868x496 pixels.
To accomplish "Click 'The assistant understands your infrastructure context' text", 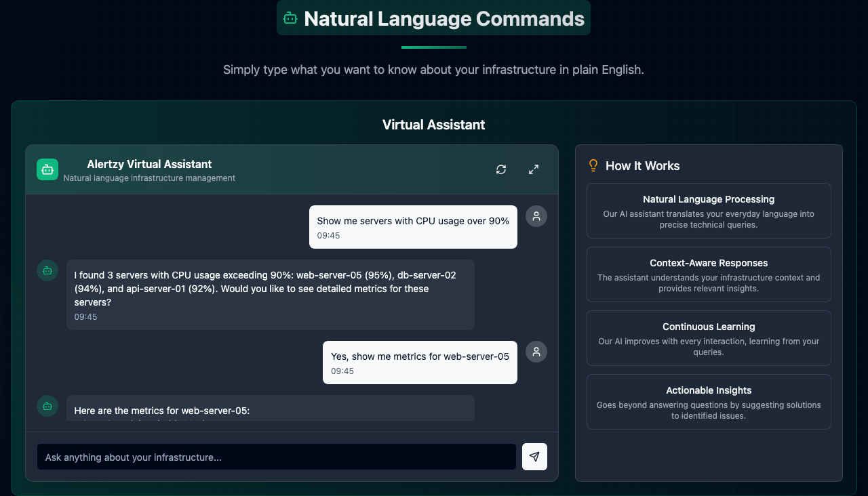I will pyautogui.click(x=709, y=283).
